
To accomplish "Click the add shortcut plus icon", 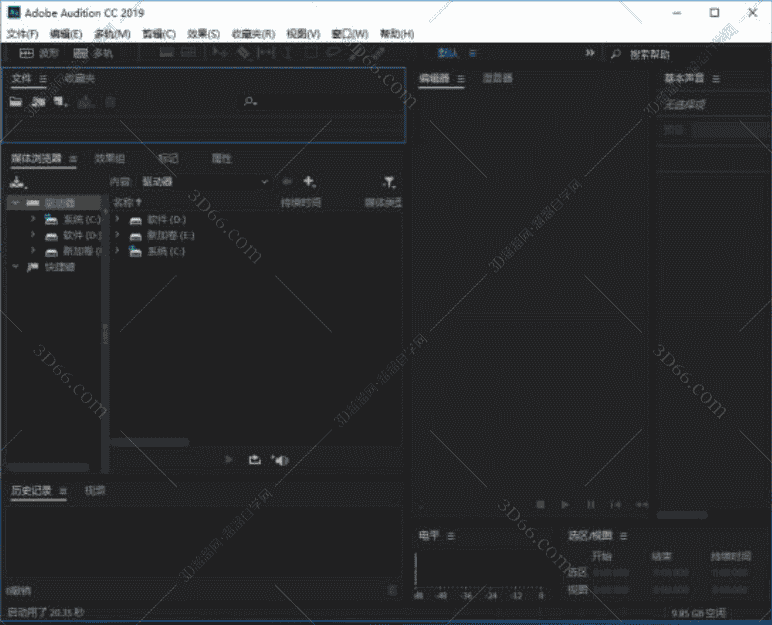I will pos(309,182).
